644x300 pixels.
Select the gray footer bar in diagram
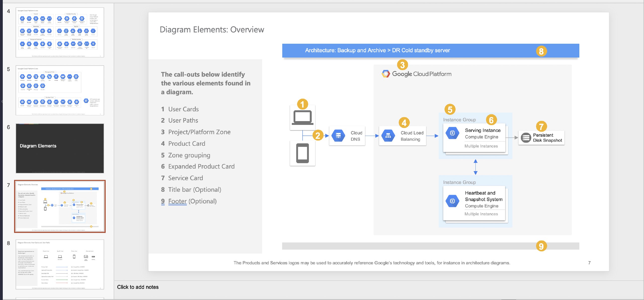click(430, 246)
